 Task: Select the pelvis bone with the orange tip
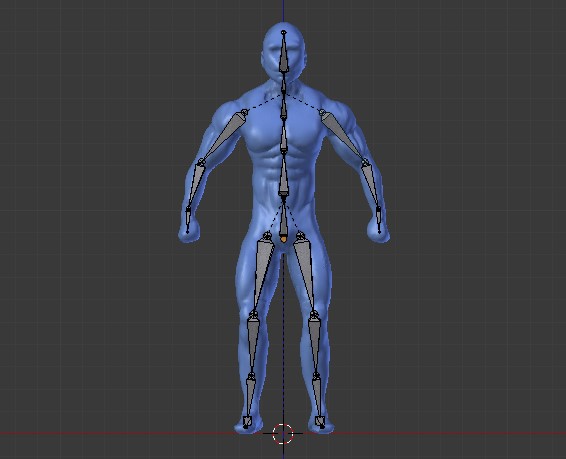[284, 220]
